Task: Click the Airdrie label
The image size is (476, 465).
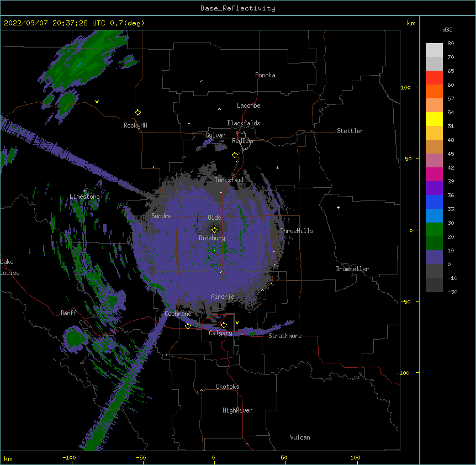Action: [x=223, y=297]
